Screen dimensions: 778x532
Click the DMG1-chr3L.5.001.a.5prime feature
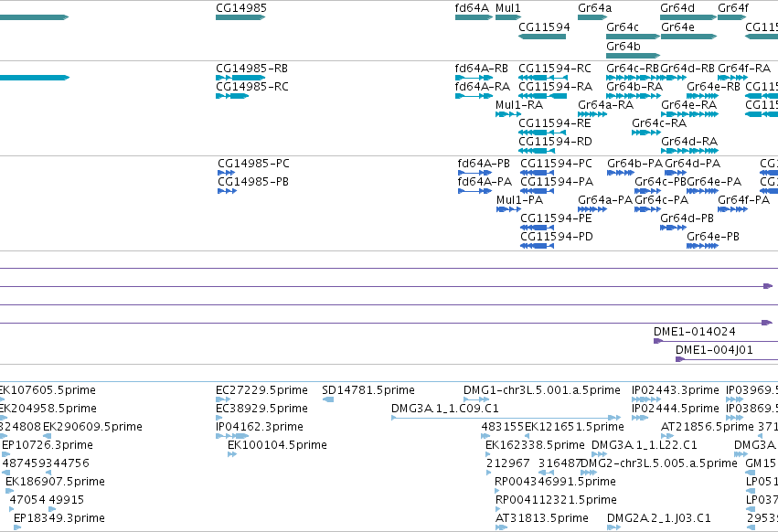[476, 399]
